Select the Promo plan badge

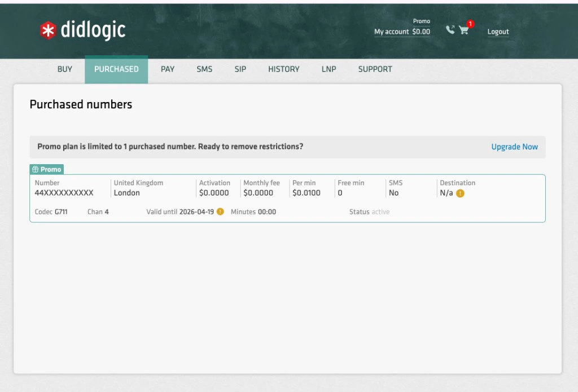(x=47, y=169)
